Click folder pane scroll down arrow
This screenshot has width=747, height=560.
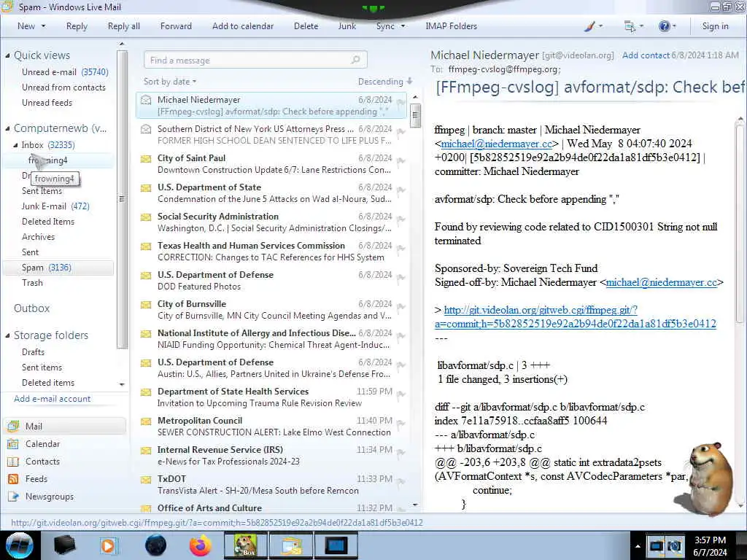[122, 384]
